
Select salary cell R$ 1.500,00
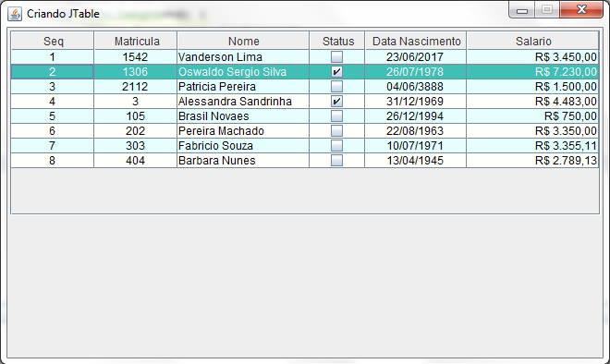pyautogui.click(x=532, y=87)
